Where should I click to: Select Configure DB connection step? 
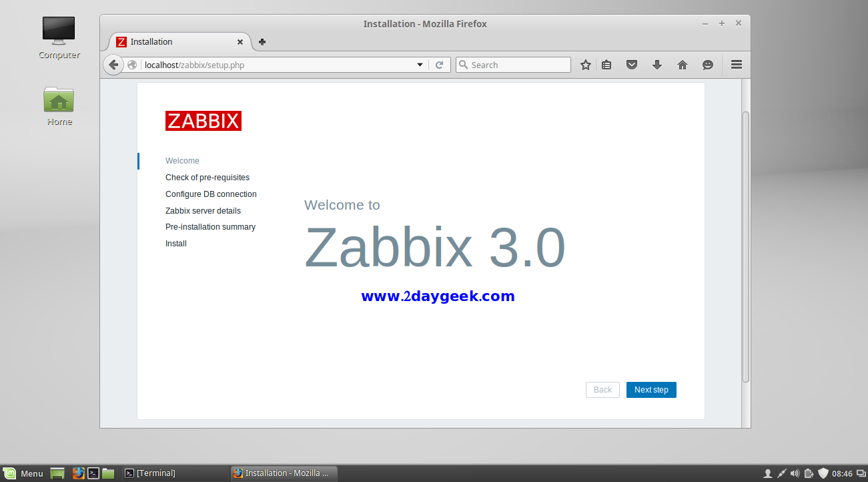[x=211, y=194]
